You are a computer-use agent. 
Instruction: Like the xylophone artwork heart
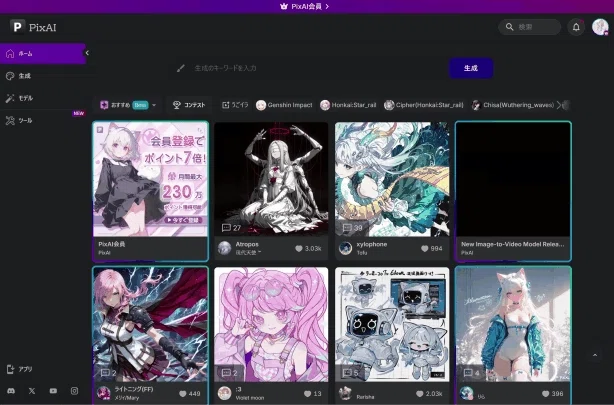coord(424,248)
